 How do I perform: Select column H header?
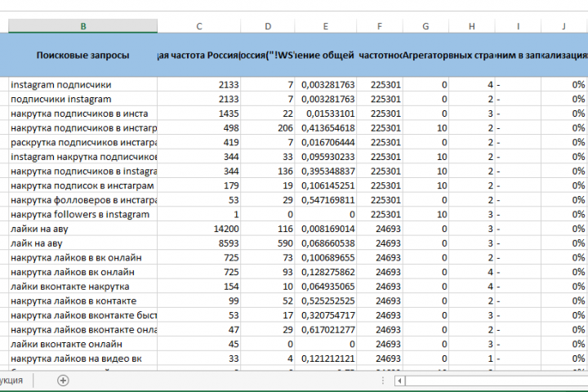coord(472,26)
